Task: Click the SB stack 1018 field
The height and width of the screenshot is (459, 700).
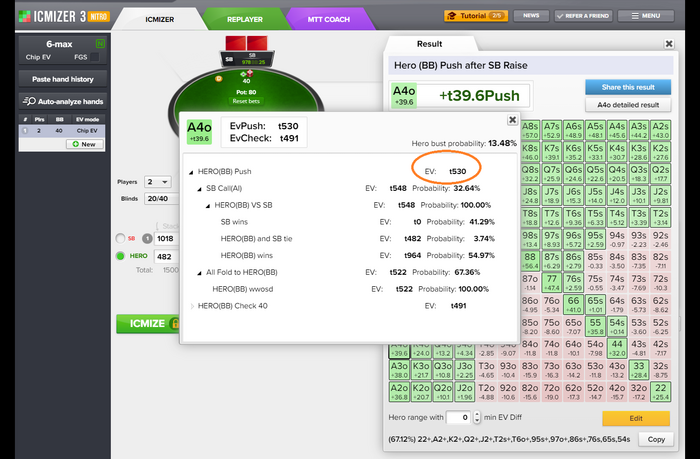Action: coord(167,238)
